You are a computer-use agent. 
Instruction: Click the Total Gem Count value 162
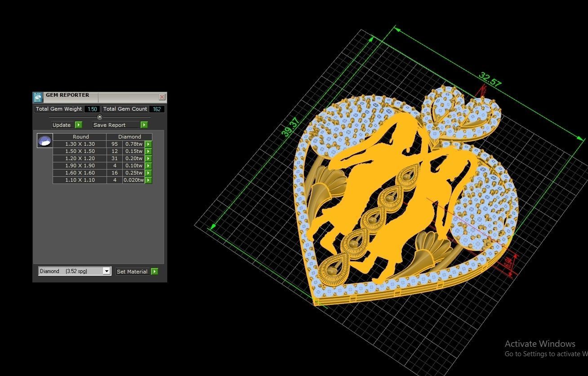(156, 109)
